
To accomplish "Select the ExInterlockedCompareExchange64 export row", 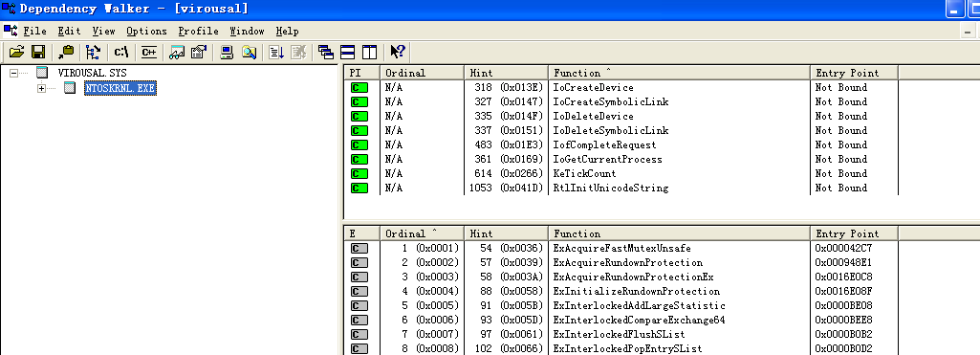I will 621,320.
